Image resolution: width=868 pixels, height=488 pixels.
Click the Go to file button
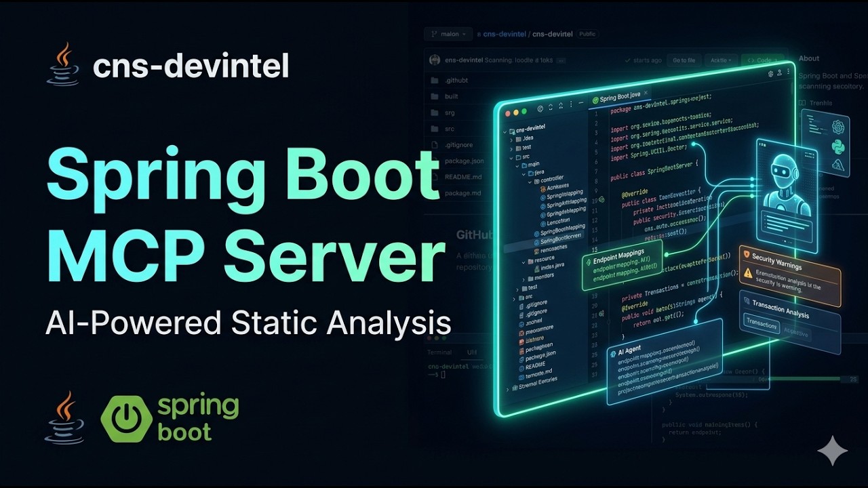[x=684, y=60]
